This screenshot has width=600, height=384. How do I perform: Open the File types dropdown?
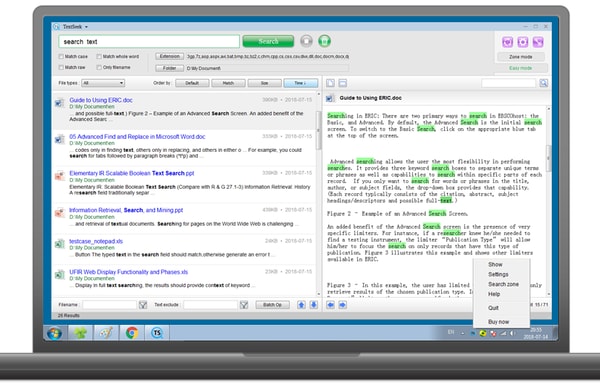(103, 83)
